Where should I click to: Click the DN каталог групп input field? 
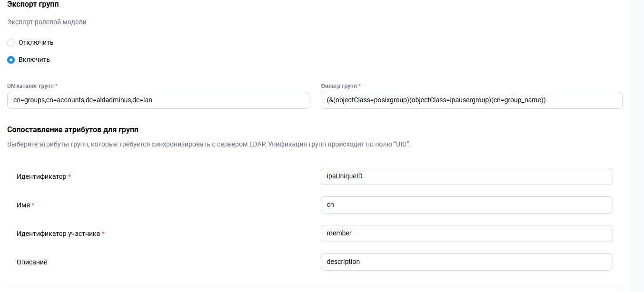pos(158,100)
